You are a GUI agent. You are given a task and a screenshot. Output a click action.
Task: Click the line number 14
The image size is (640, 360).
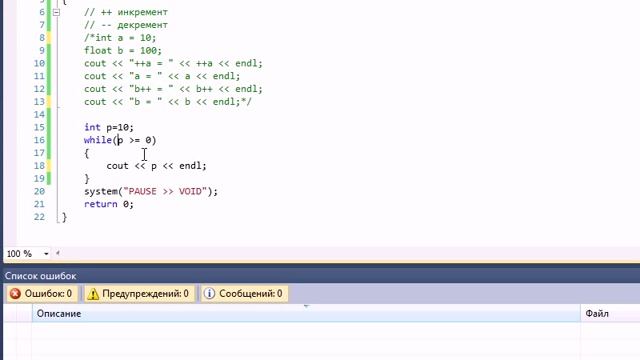point(39,114)
